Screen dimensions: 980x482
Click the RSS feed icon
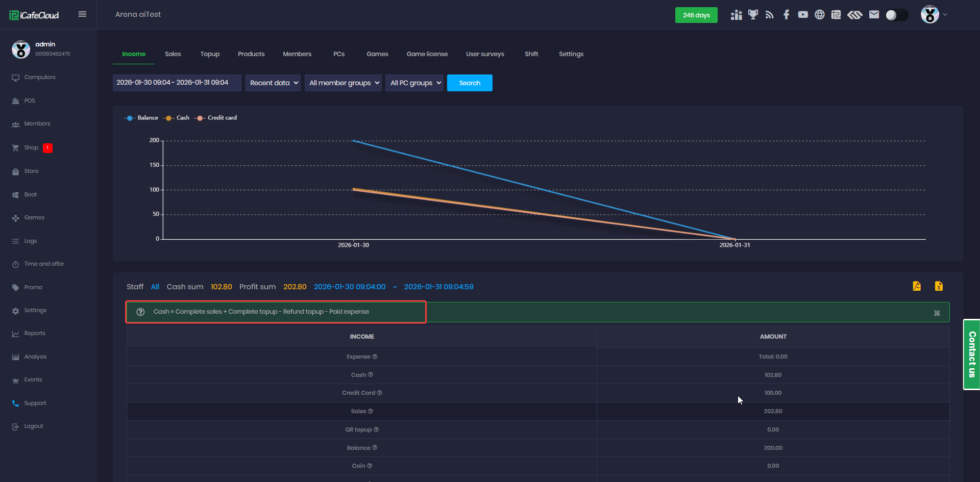point(769,15)
